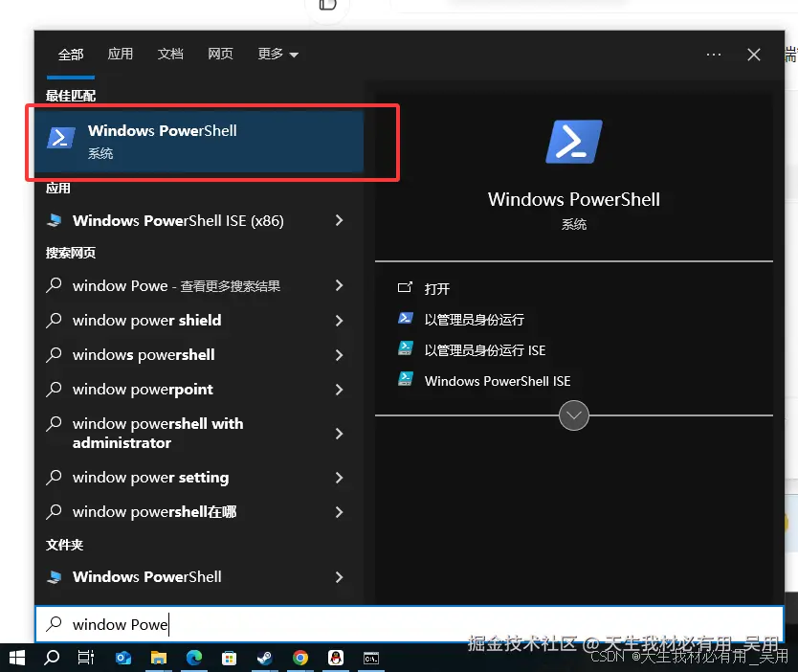
Task: Click 以管理员身份运行 ISE action
Action: [x=484, y=350]
